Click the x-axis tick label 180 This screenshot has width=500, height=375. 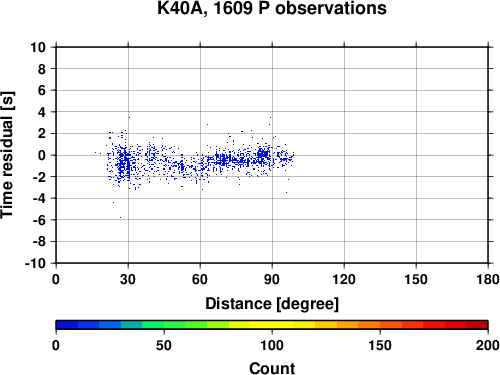(x=488, y=279)
